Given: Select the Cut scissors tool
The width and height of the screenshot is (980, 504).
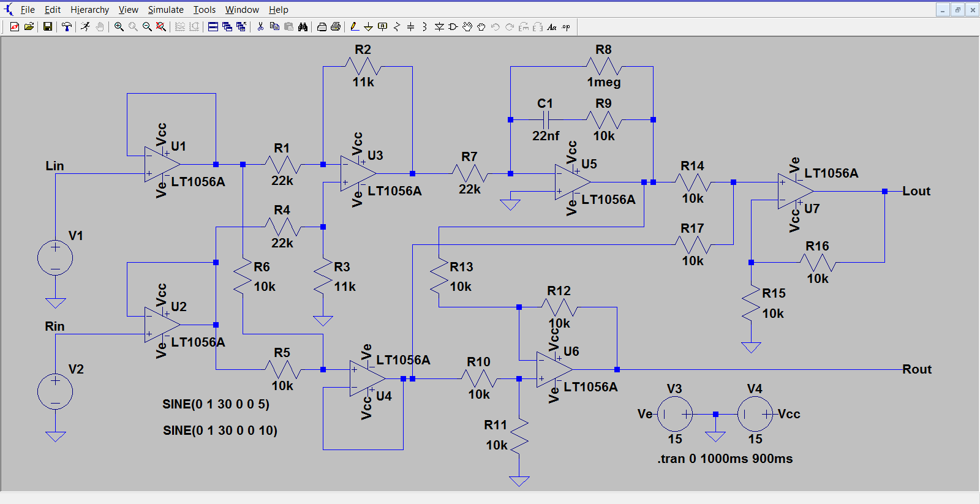Looking at the screenshot, I should (260, 27).
